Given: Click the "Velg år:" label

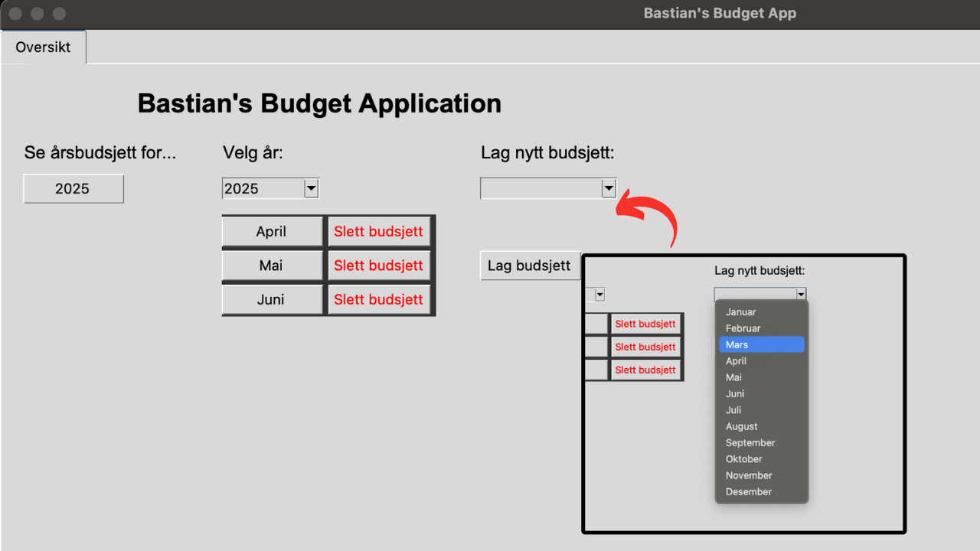Looking at the screenshot, I should coord(253,152).
